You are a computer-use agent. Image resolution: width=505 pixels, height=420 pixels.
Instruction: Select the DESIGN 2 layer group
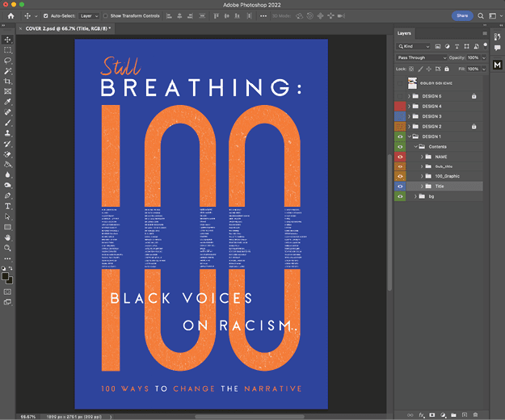[x=444, y=127]
